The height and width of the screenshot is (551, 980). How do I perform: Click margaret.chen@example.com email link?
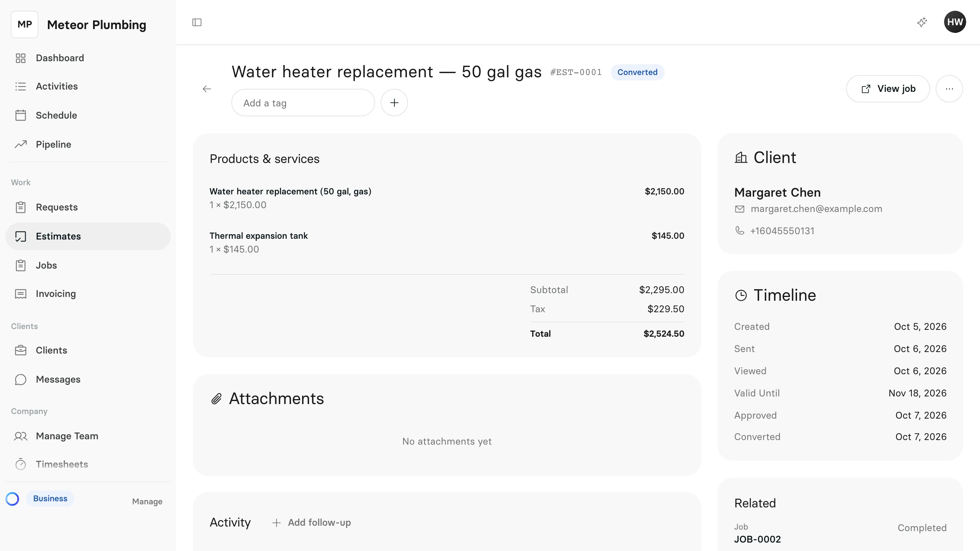pyautogui.click(x=816, y=209)
